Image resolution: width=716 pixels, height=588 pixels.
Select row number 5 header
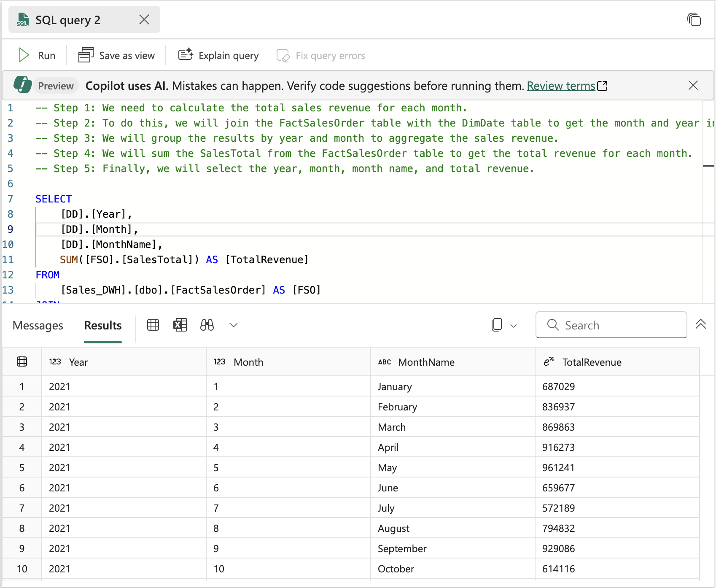[22, 467]
